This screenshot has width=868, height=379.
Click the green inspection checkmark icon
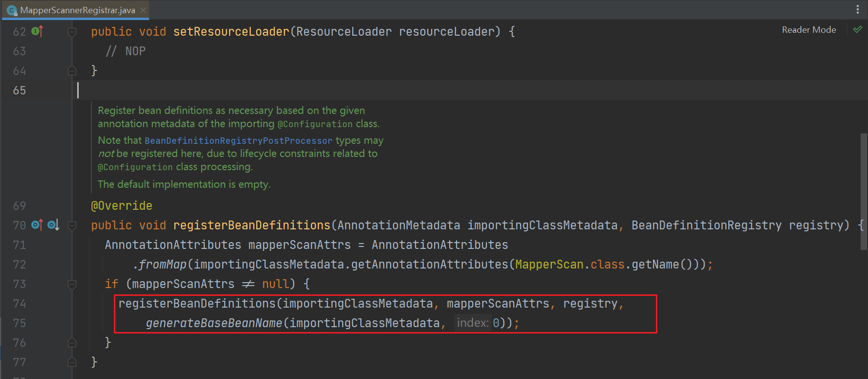pos(857,30)
